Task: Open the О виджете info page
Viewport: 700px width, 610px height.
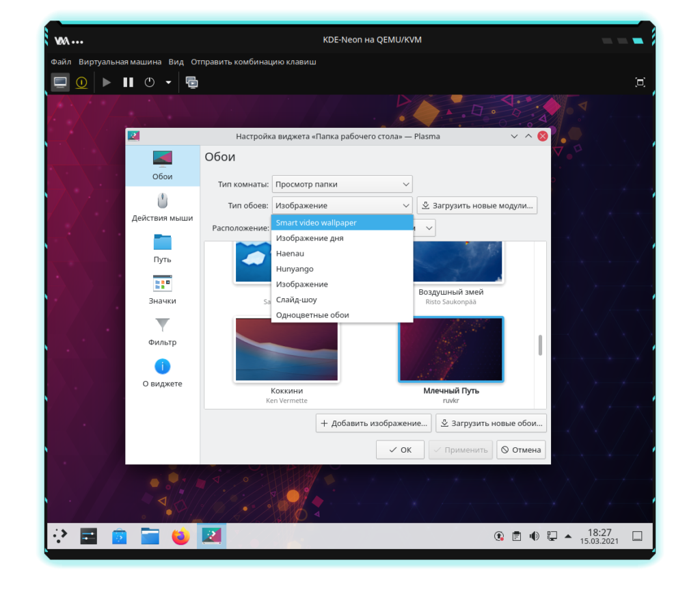Action: pos(162,373)
